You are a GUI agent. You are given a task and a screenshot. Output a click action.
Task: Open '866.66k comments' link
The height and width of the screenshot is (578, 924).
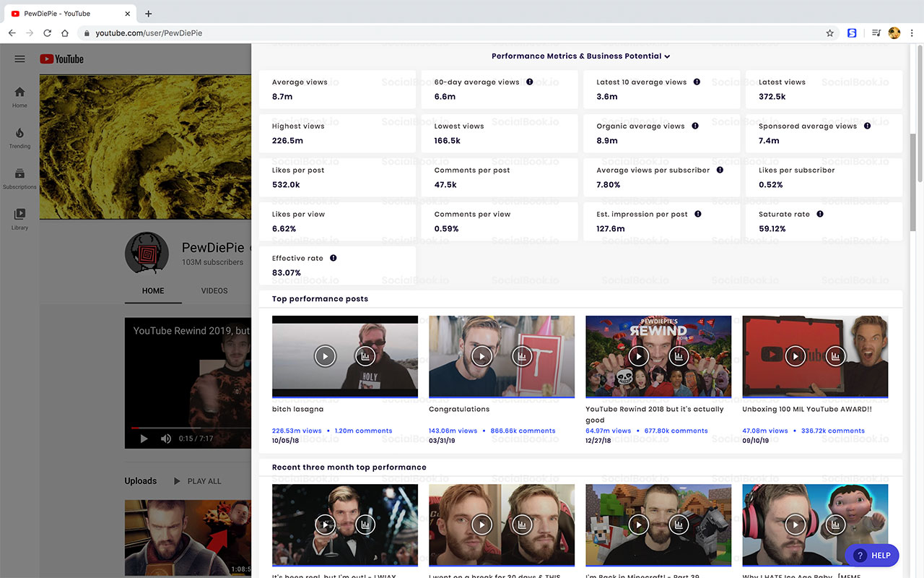coord(523,431)
